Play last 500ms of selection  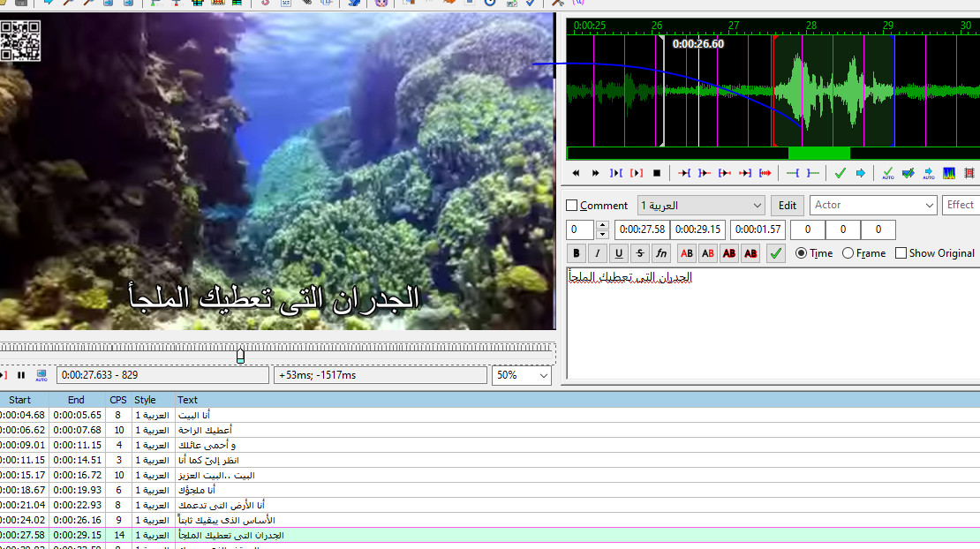coord(745,173)
